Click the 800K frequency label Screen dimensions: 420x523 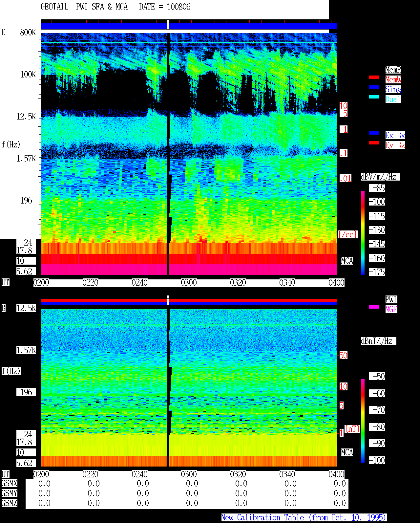[x=28, y=32]
